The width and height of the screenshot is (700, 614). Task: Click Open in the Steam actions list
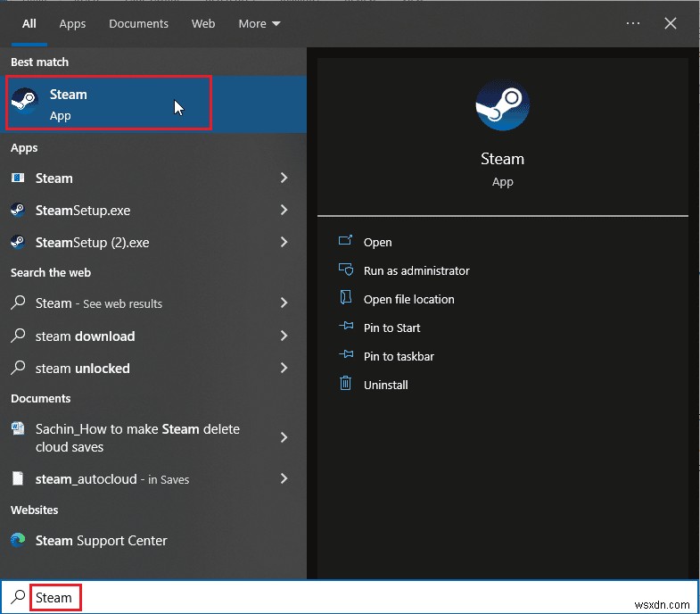(377, 242)
